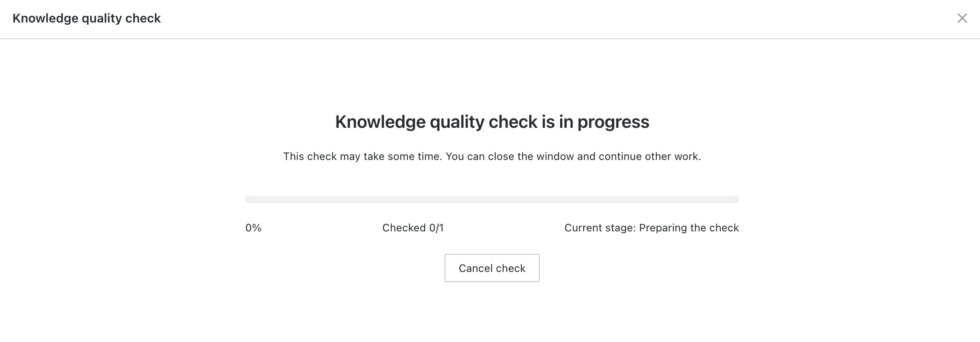
Task: Close the Knowledge quality check dialog
Action: pos(962,18)
